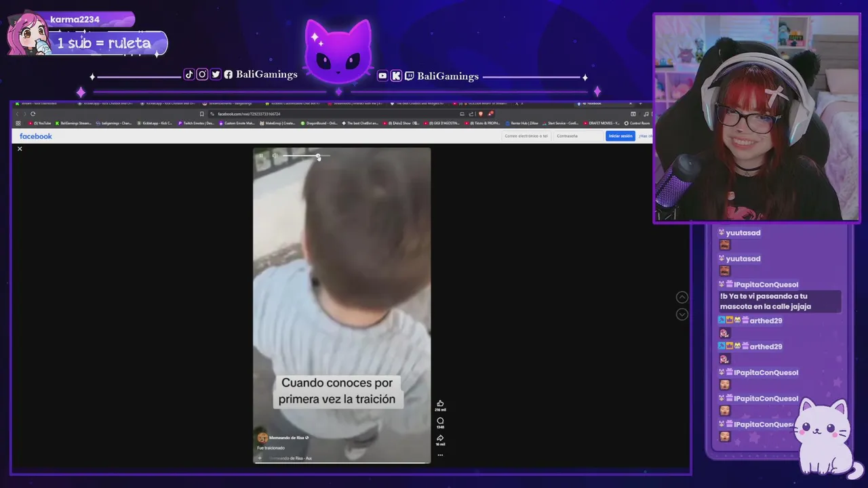The width and height of the screenshot is (868, 488).
Task: Open the Control Room bookmark
Action: (637, 123)
